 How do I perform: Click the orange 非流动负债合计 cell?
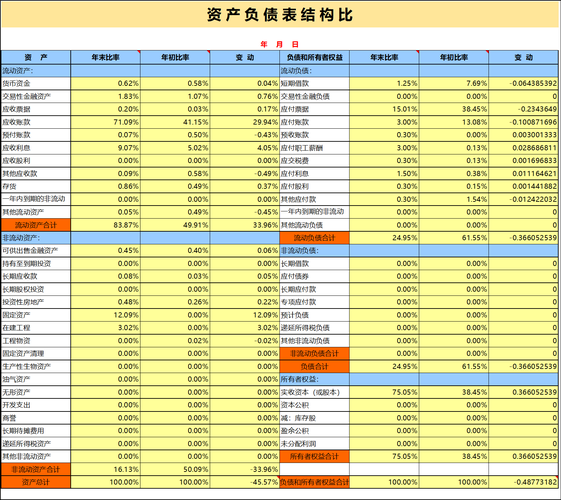coord(314,354)
